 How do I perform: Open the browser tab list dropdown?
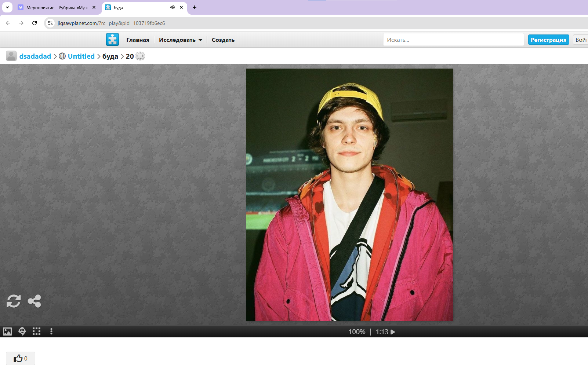(7, 7)
